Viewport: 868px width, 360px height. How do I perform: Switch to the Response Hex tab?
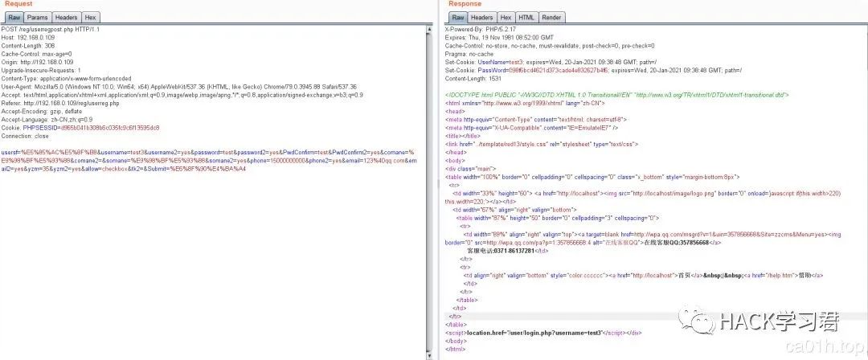click(506, 18)
